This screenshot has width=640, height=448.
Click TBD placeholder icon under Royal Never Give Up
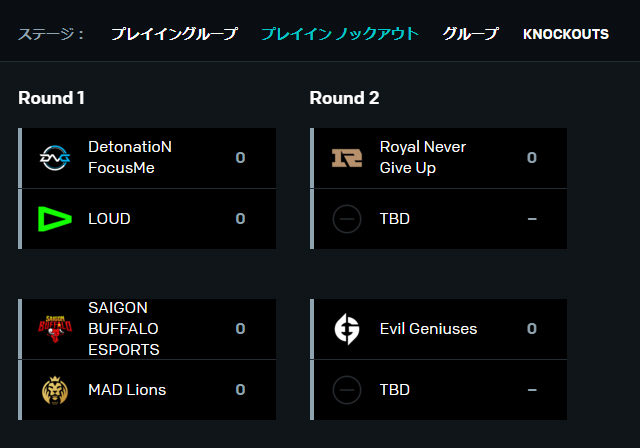347,219
